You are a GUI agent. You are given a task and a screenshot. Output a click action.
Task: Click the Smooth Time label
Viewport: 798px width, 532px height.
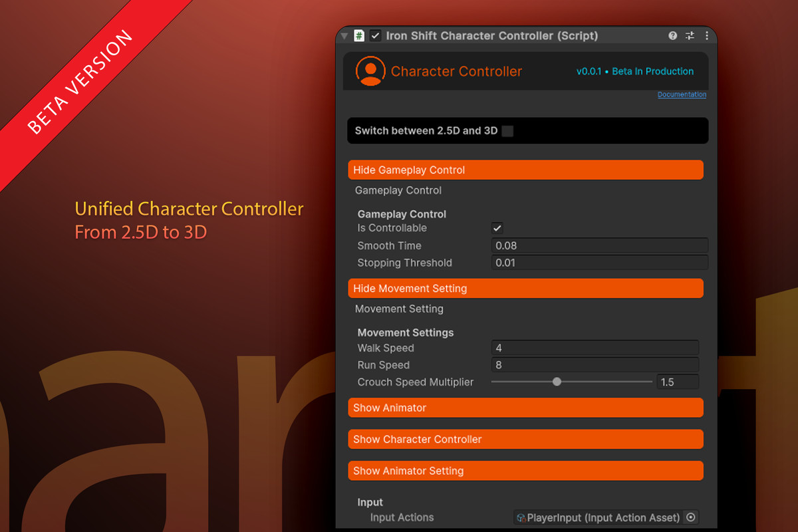(389, 245)
